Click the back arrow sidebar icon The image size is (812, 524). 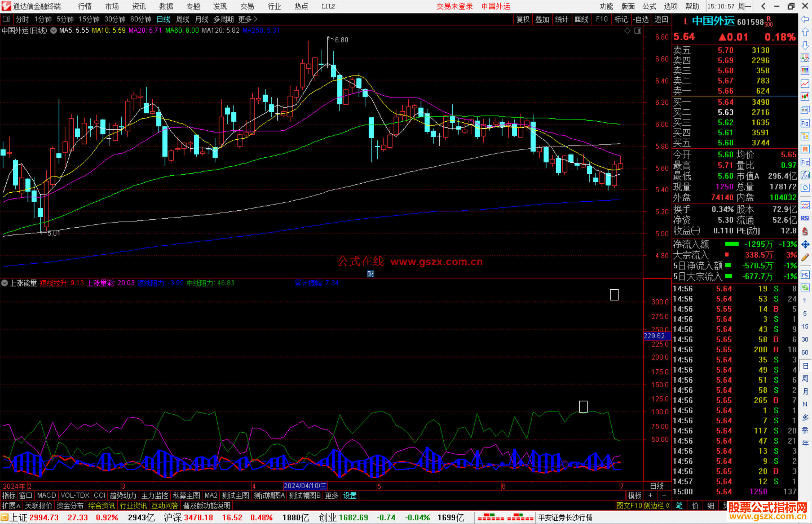tap(805, 19)
